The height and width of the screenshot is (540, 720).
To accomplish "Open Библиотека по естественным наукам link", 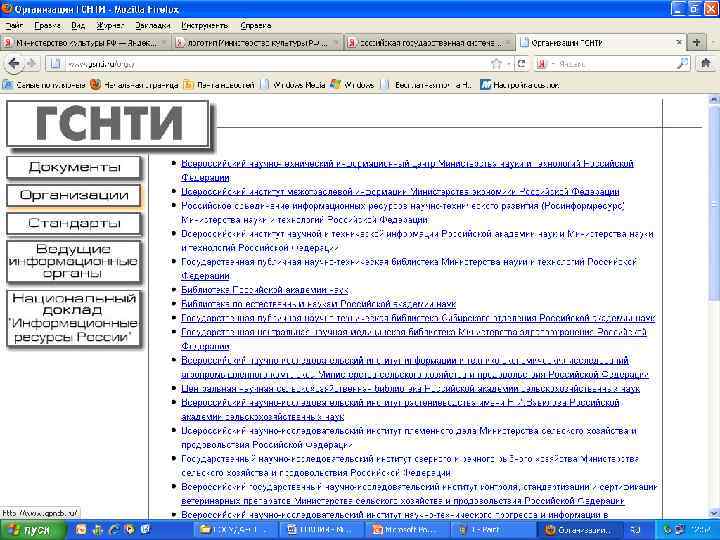I will (x=318, y=304).
